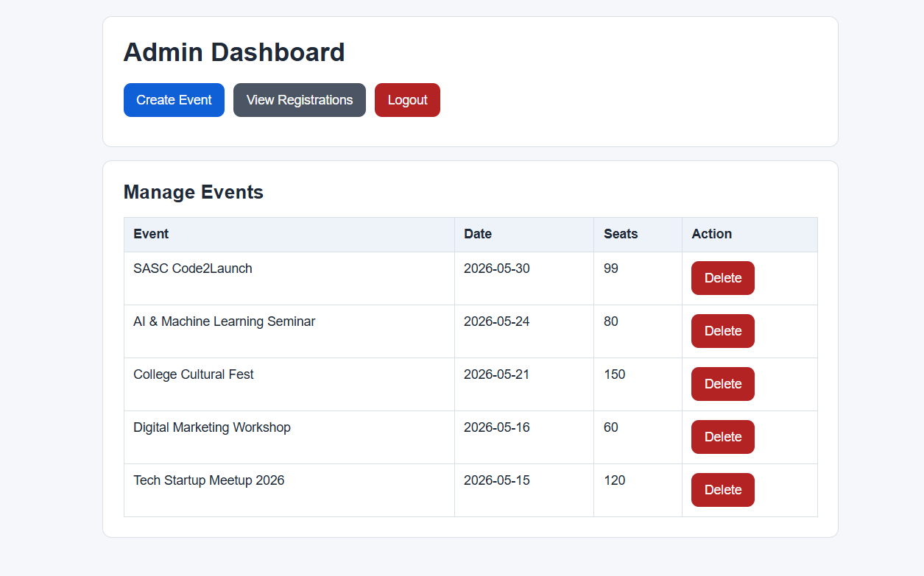Select the Admin Dashboard heading
924x576 pixels.
[x=234, y=52]
